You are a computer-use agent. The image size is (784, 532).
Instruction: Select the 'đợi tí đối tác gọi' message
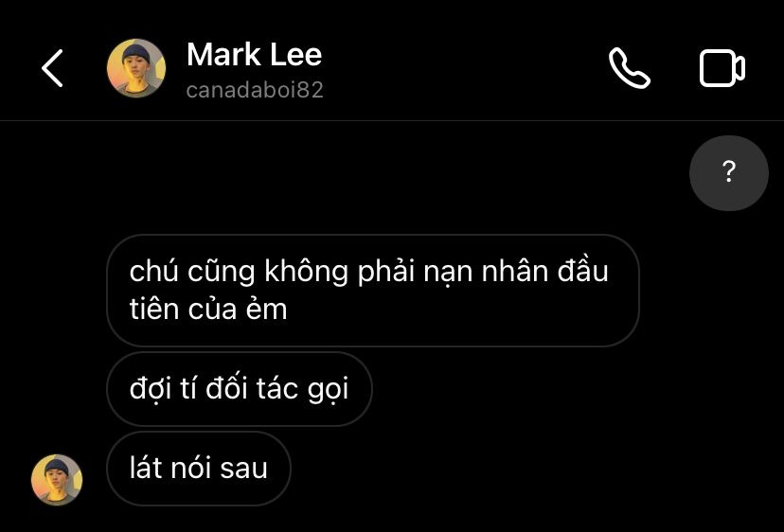[x=239, y=389]
